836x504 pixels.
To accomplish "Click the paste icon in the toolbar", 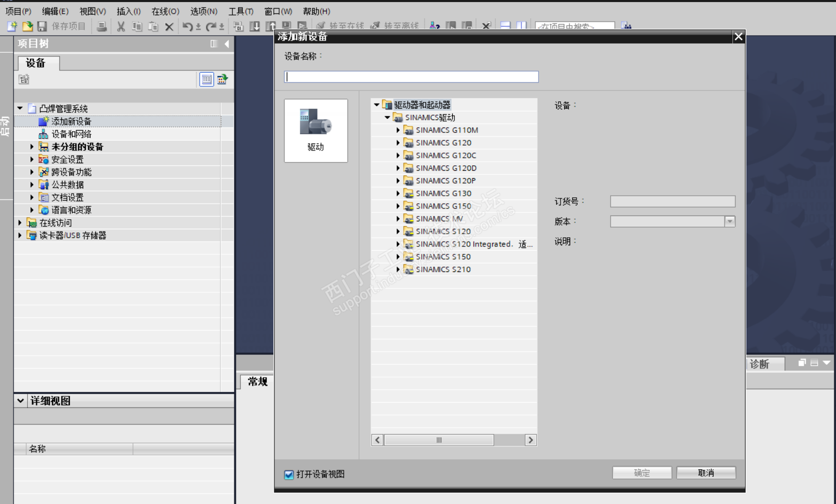I will [x=153, y=26].
